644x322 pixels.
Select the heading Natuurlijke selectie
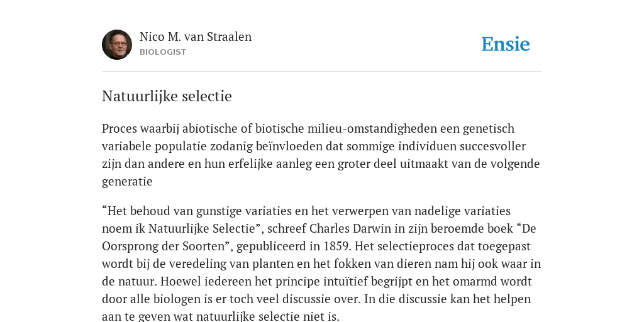point(167,96)
